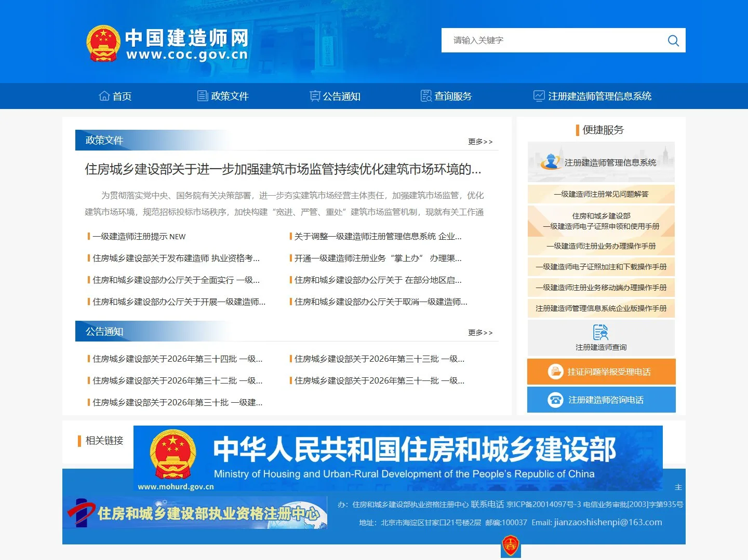Click the home icon beside 首页

[104, 96]
